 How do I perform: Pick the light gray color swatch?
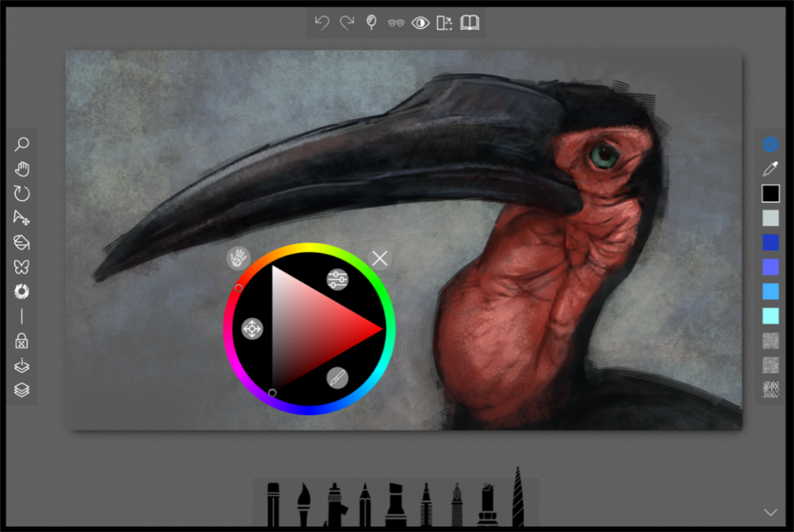(770, 218)
